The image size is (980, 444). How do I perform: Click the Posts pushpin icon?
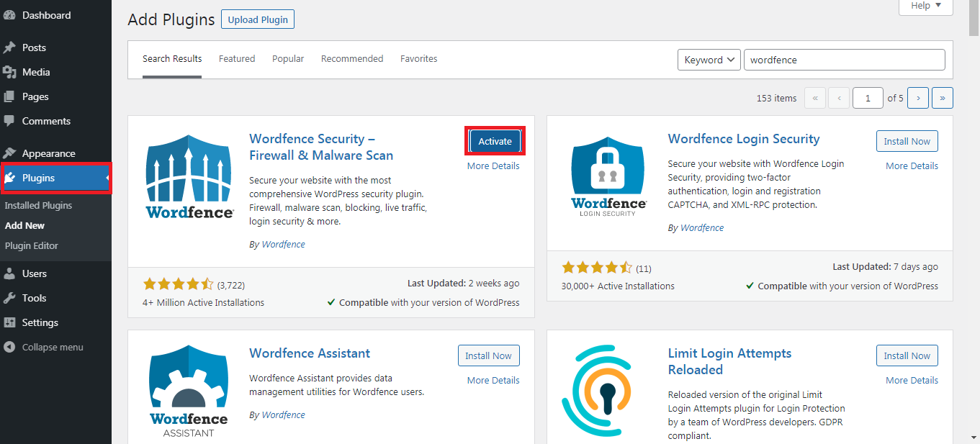click(9, 47)
